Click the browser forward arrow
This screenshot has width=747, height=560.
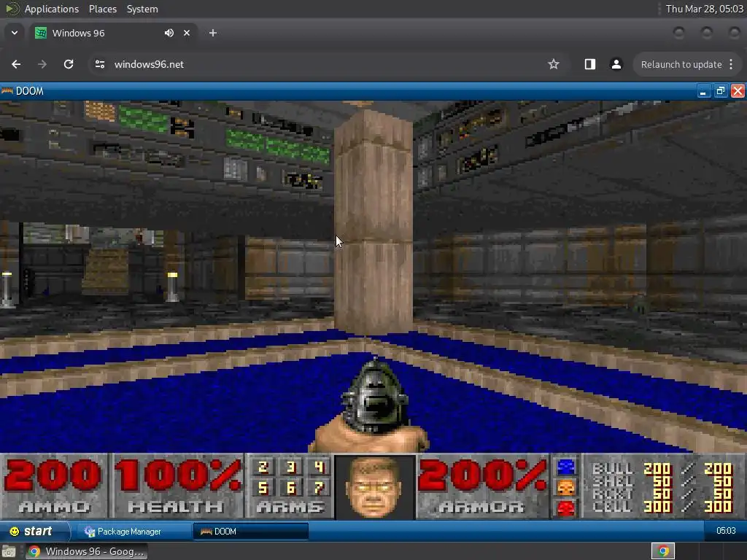[42, 64]
